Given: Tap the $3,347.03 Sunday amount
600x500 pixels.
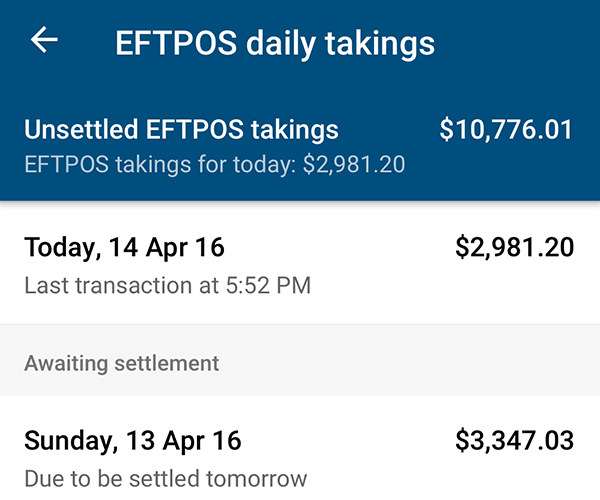Looking at the screenshot, I should click(514, 441).
